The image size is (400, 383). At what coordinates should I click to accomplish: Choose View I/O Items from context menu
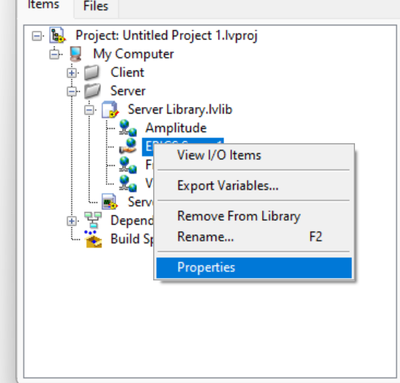(254, 155)
